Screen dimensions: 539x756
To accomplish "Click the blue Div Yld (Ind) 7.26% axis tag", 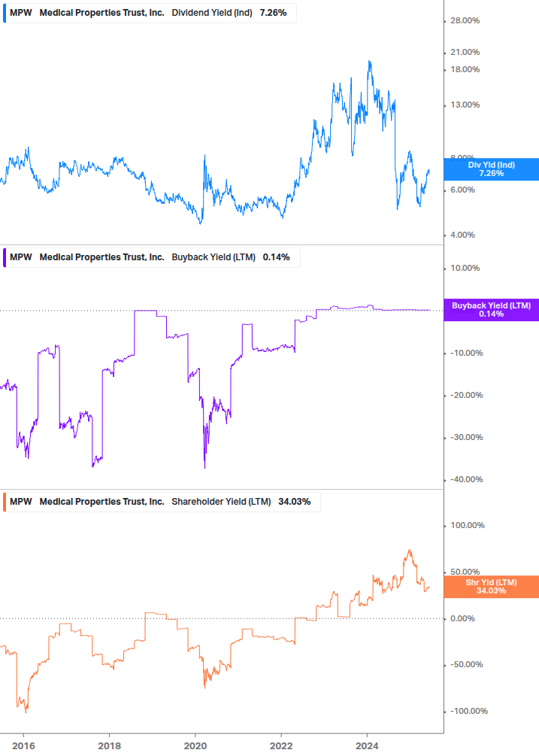I will pyautogui.click(x=492, y=169).
